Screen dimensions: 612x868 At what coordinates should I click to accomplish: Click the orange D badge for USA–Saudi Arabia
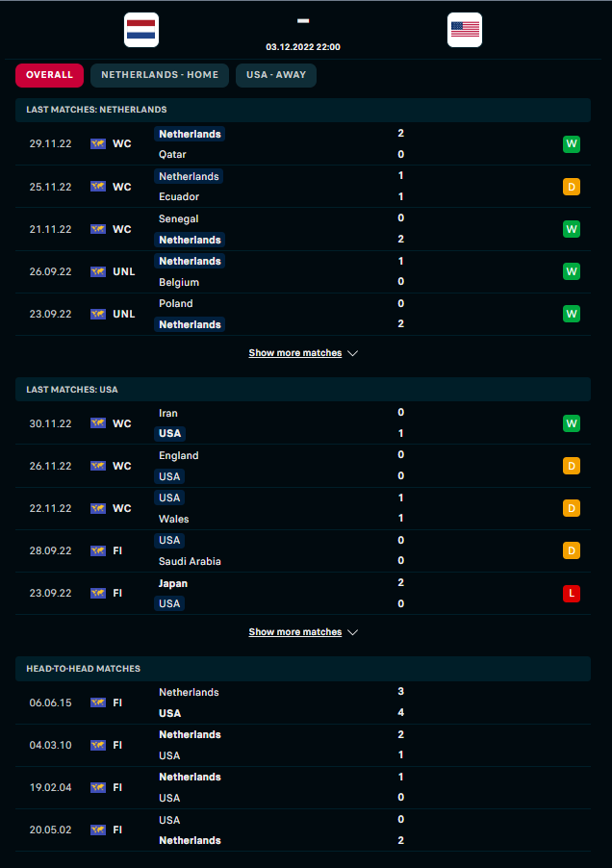(x=572, y=550)
